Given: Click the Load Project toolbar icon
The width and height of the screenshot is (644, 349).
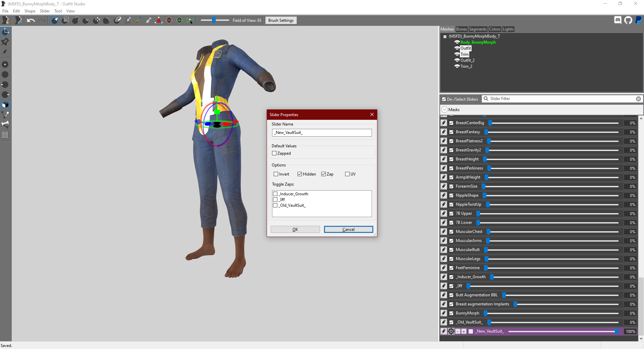Looking at the screenshot, I should (x=18, y=20).
